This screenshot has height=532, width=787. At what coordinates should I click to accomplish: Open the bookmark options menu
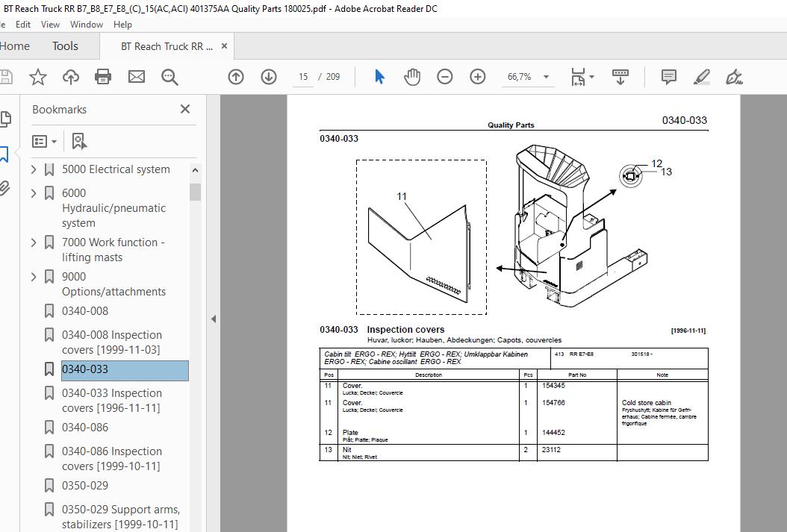pyautogui.click(x=42, y=141)
